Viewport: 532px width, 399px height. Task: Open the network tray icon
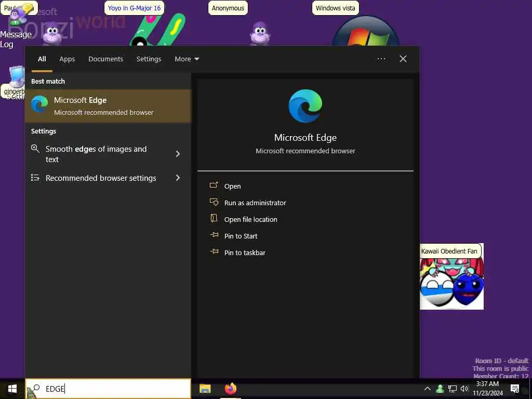pyautogui.click(x=453, y=389)
